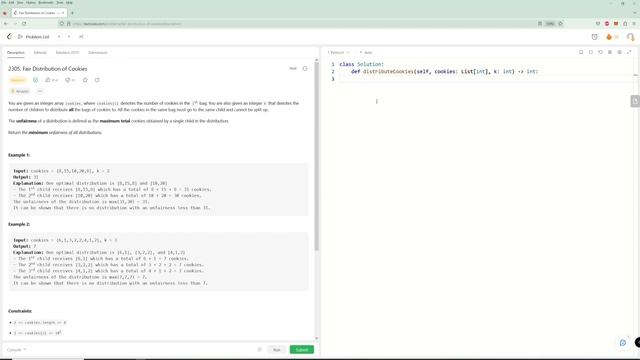Click the 'Constraints:' heading text
Screen dimensions: 640x360
[20, 311]
